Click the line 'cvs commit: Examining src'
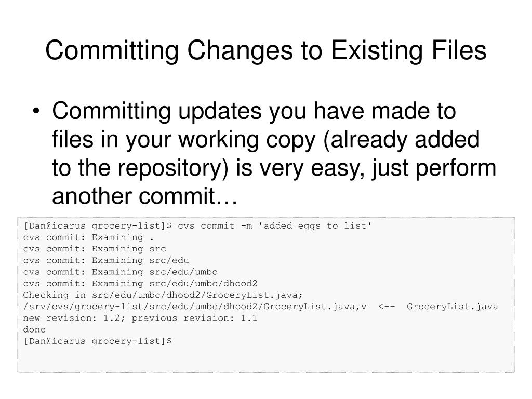 tap(95, 249)
